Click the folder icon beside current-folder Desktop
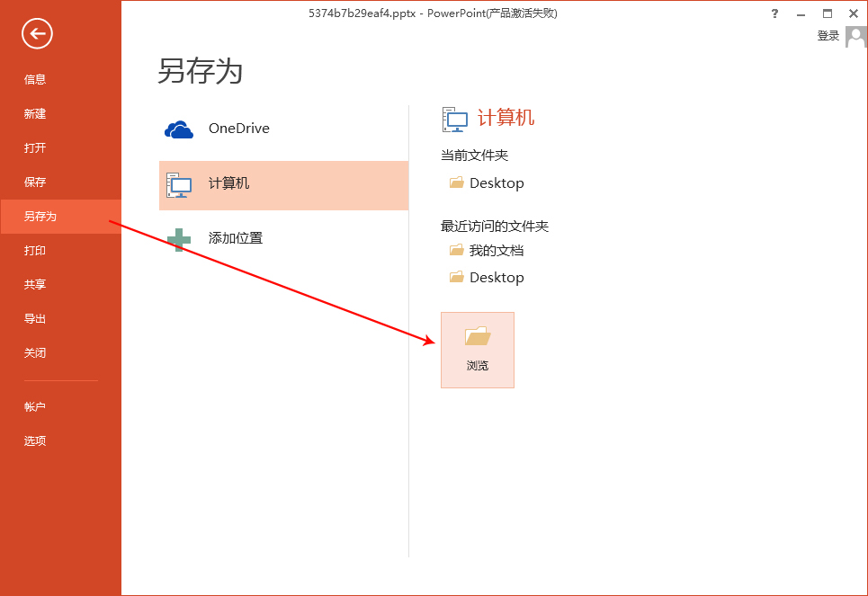The width and height of the screenshot is (868, 596). (457, 182)
